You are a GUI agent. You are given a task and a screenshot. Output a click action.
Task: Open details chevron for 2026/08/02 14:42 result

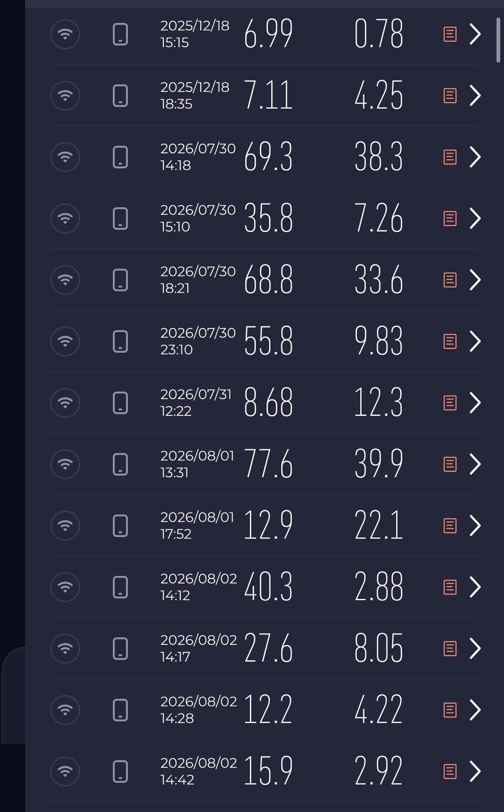475,771
